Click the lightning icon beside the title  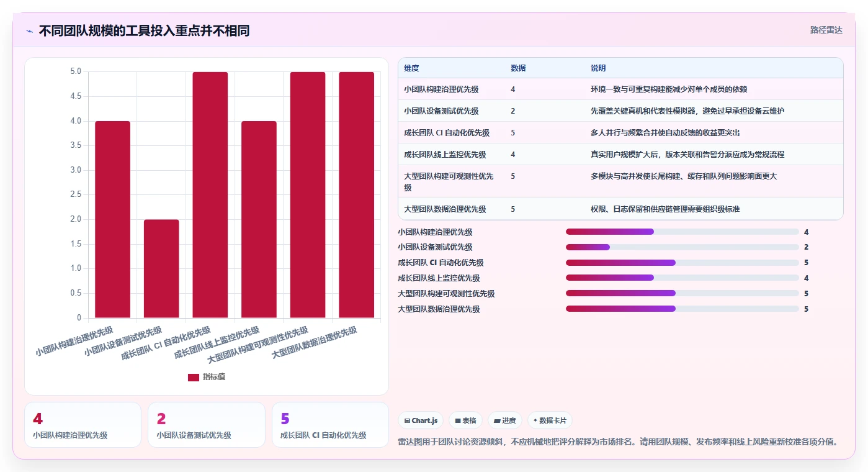(29, 31)
